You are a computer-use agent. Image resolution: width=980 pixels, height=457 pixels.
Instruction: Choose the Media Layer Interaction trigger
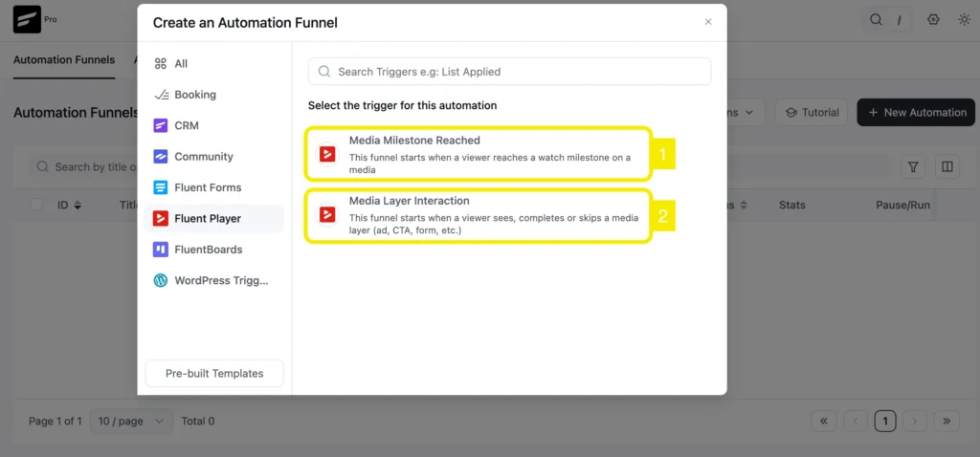coord(479,215)
